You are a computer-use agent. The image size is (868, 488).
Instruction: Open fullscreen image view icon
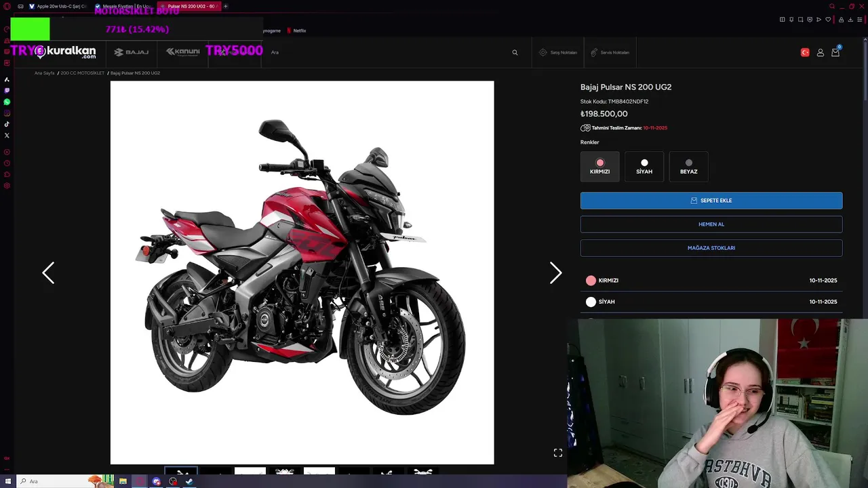(558, 453)
